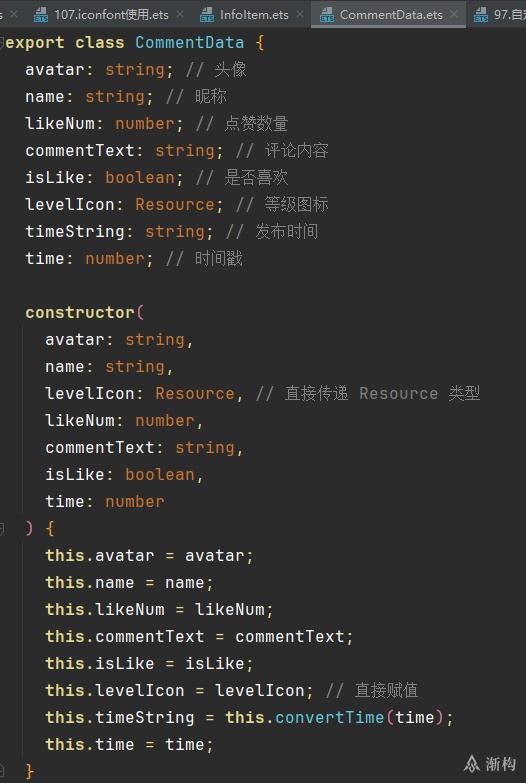Place cursor on Resource type of levelIcon field
The width and height of the screenshot is (526, 783).
click(174, 204)
